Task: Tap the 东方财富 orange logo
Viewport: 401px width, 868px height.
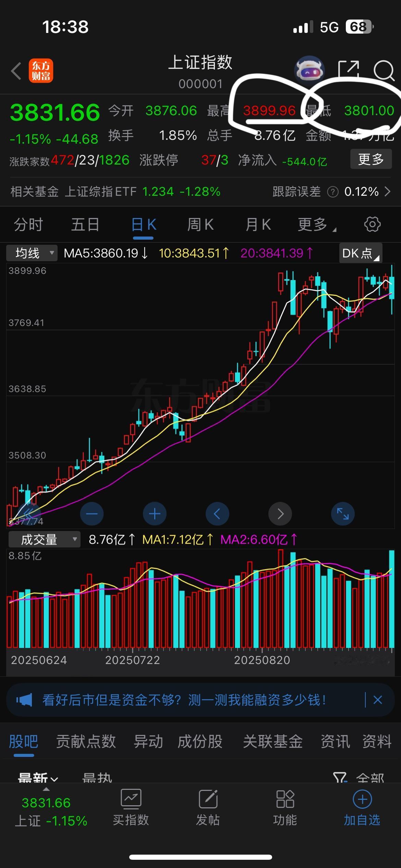Action: [41, 71]
